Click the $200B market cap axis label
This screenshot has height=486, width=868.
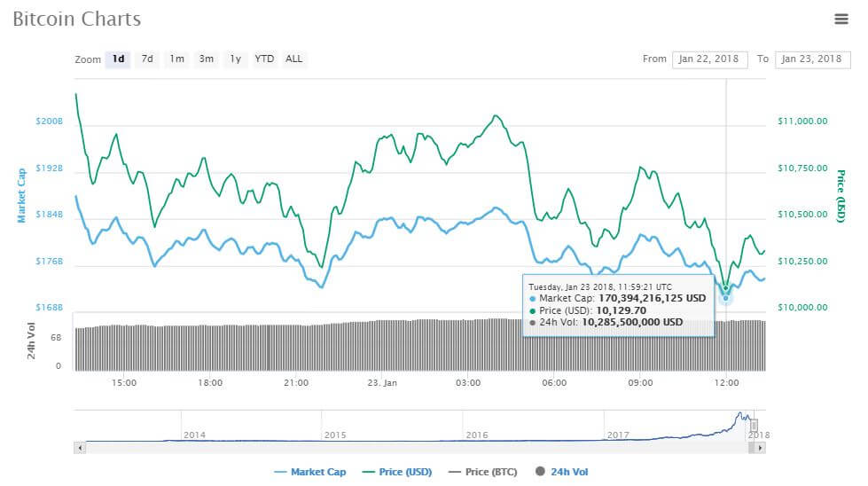click(x=50, y=121)
